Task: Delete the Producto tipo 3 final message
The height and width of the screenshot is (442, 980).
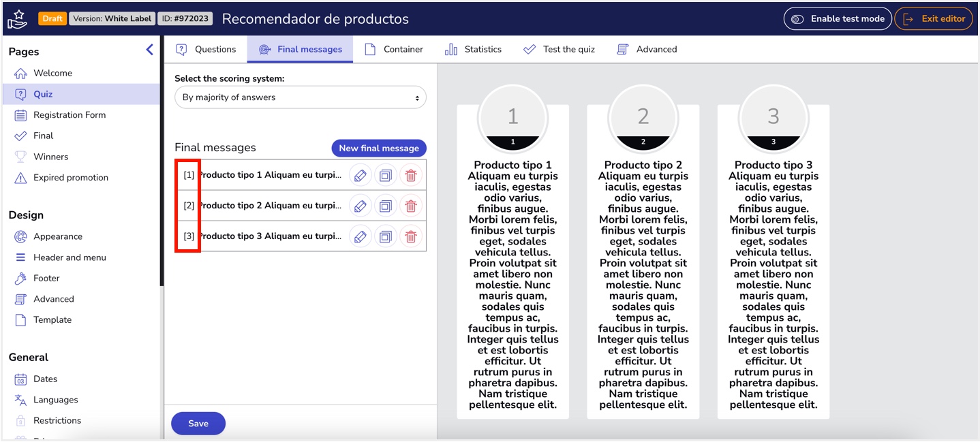Action: 410,236
